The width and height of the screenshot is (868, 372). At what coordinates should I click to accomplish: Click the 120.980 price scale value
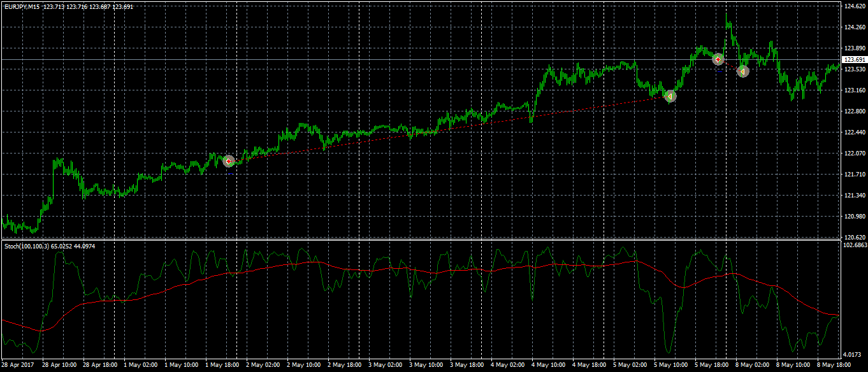[x=855, y=217]
